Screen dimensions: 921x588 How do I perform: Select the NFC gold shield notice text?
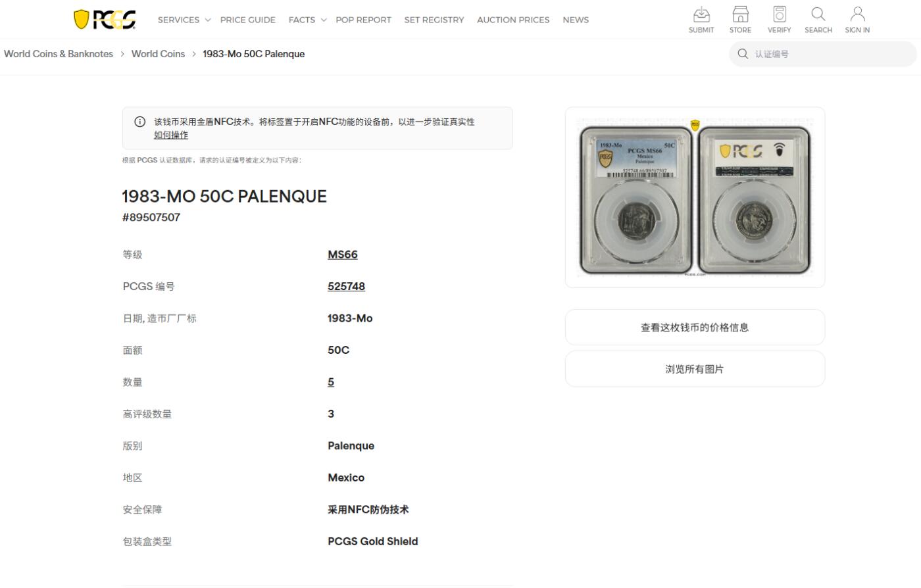(314, 122)
